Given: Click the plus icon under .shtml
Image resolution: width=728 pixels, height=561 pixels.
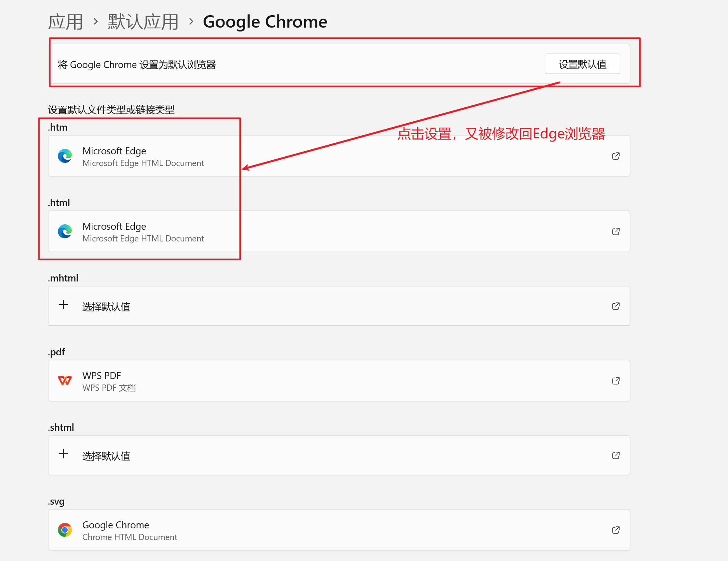Looking at the screenshot, I should click(63, 454).
